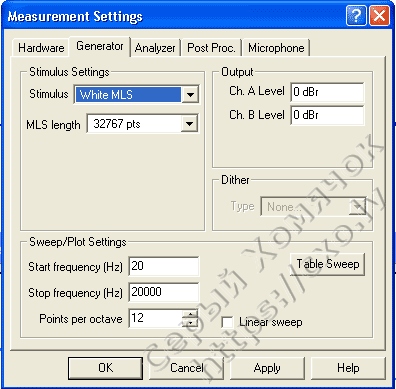
Task: Confirm settings with the OK button
Action: (x=105, y=368)
